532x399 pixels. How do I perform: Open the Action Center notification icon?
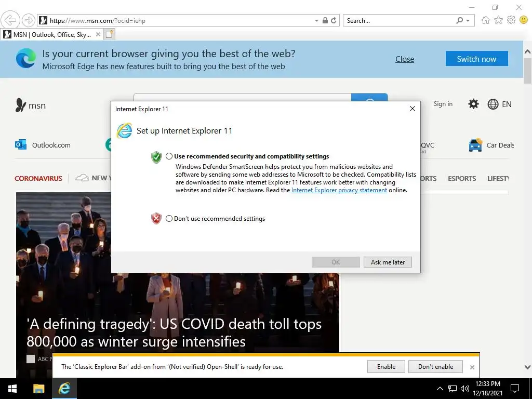pyautogui.click(x=515, y=389)
